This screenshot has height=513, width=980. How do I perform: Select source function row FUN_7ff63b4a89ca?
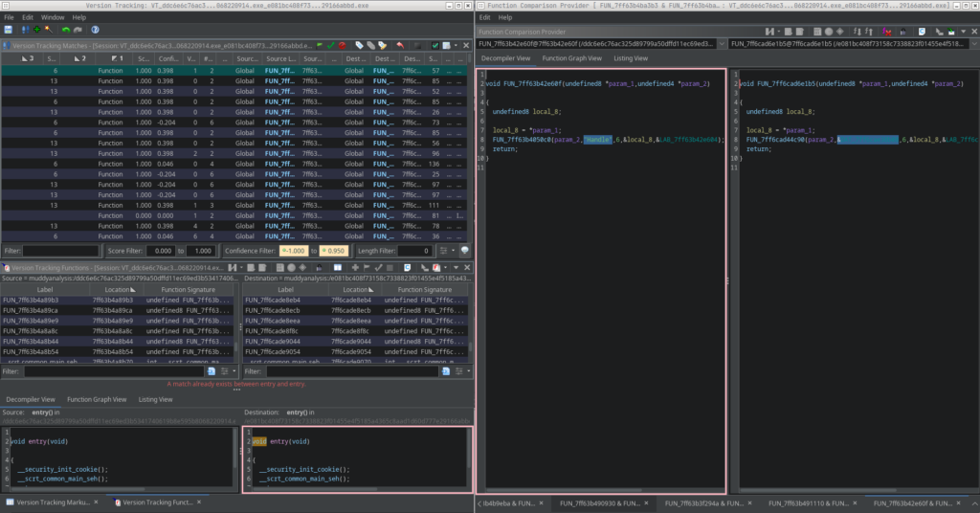pyautogui.click(x=31, y=310)
